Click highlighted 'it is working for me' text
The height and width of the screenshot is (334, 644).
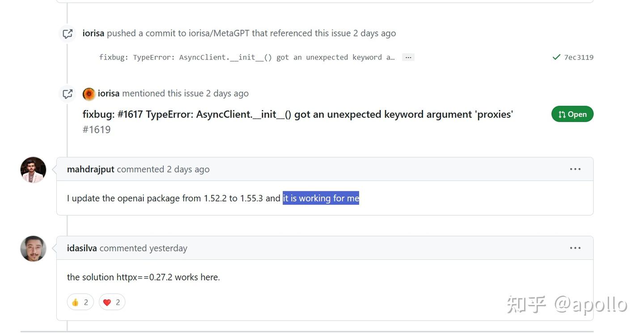click(x=321, y=198)
